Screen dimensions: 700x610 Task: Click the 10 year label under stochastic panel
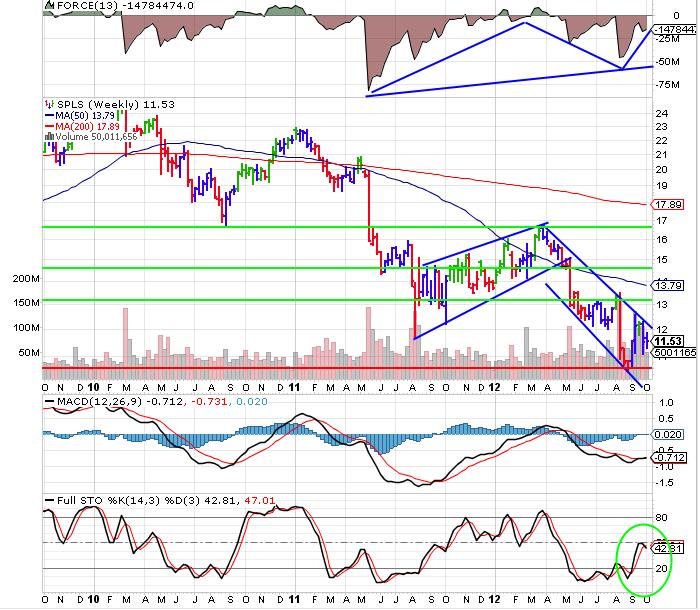coord(94,599)
